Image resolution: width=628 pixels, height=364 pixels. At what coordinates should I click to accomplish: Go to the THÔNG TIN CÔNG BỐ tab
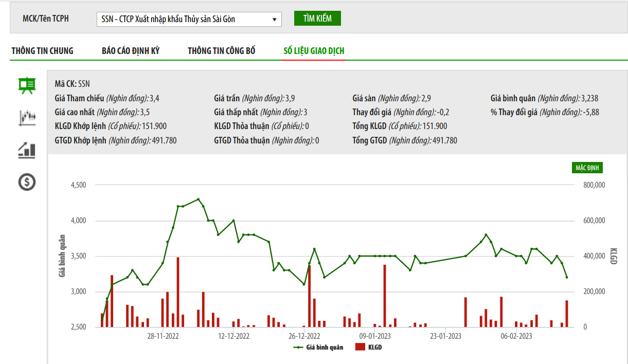221,51
